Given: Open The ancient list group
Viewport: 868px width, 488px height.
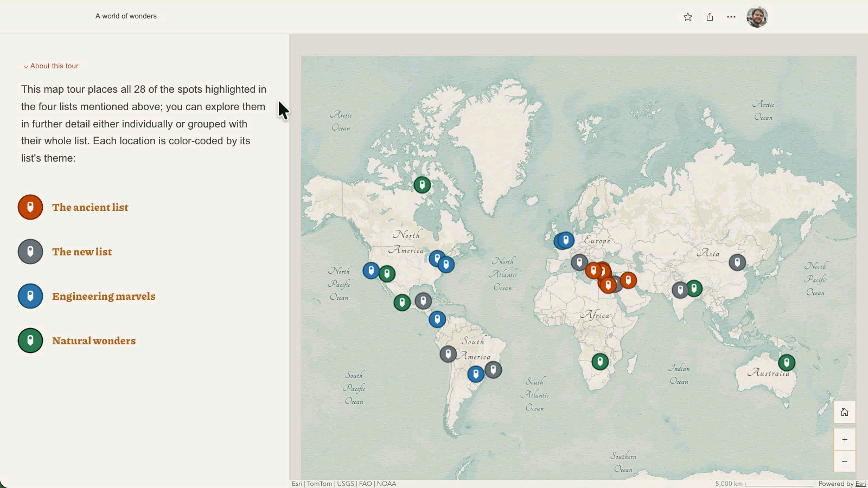Looking at the screenshot, I should pyautogui.click(x=90, y=207).
